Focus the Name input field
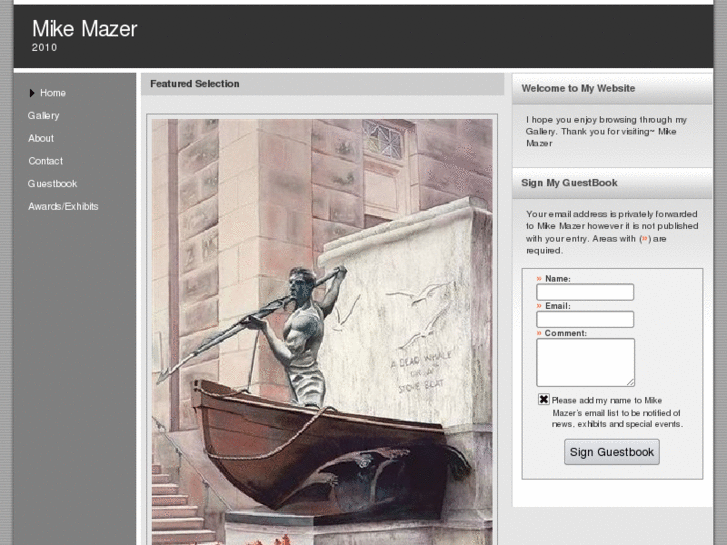 coord(585,292)
